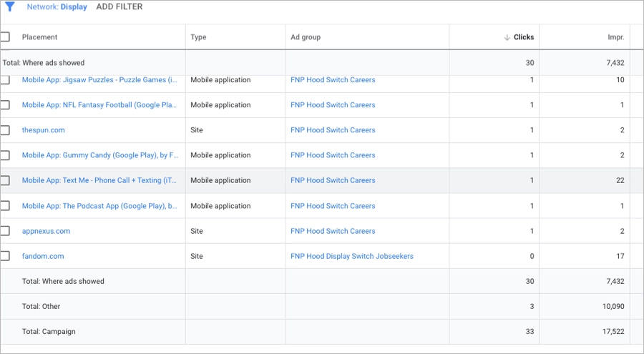Viewport: 644px width, 354px height.
Task: Click ADD FILTER
Action: point(119,7)
